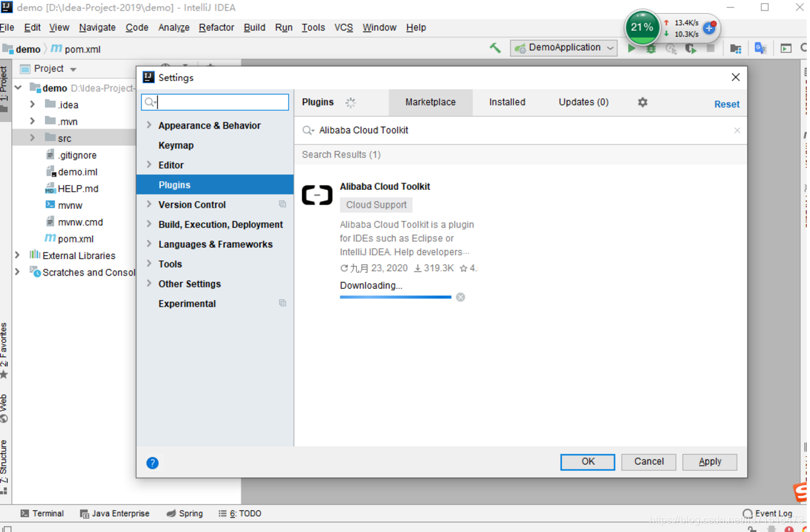Collapse the demo project root
810x532 pixels.
pyautogui.click(x=18, y=88)
